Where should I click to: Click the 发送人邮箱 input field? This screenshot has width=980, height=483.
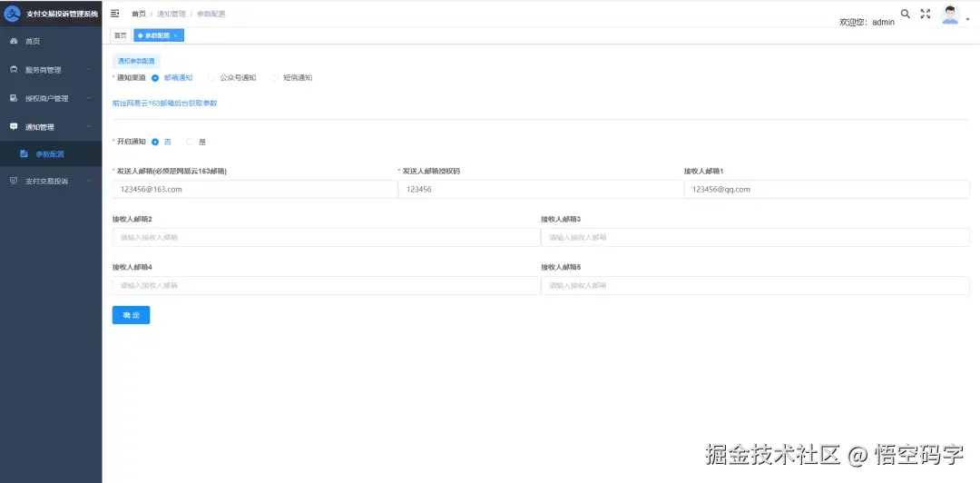[x=255, y=189]
